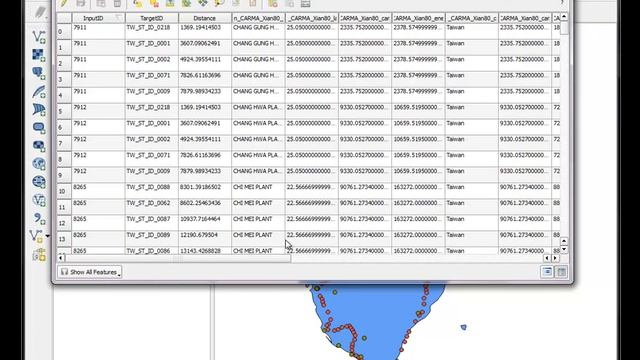The image size is (640, 360).
Task: Click the Add PostGIS Layer icon
Action: point(39,73)
